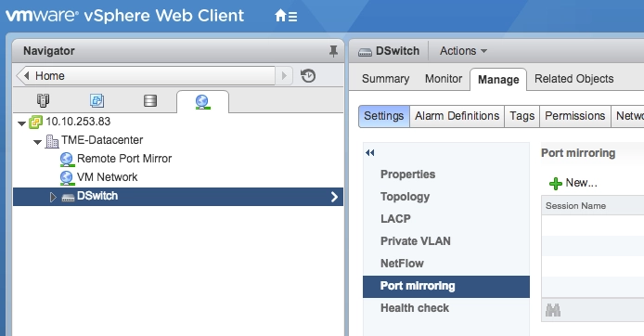Expand the DSwitch tree node
This screenshot has width=644, height=336.
[53, 197]
